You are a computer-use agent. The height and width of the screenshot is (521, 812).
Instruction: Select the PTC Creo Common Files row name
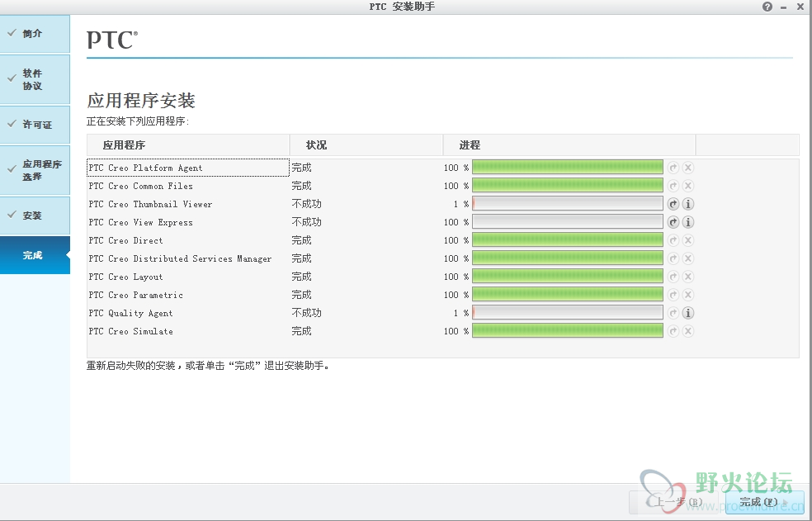(140, 186)
